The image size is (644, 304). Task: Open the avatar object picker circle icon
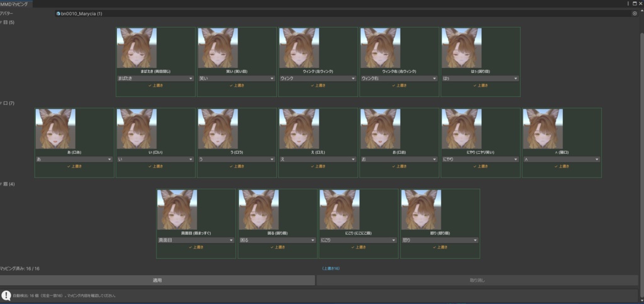coord(635,14)
